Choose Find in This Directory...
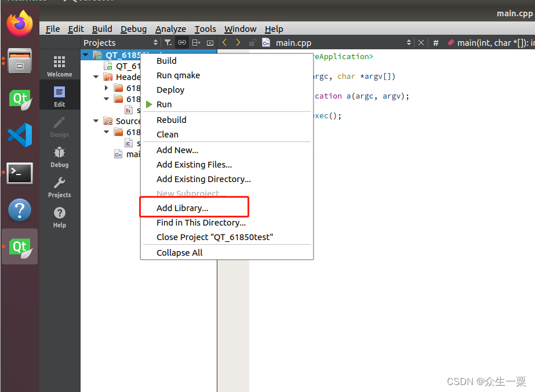 tap(227, 223)
